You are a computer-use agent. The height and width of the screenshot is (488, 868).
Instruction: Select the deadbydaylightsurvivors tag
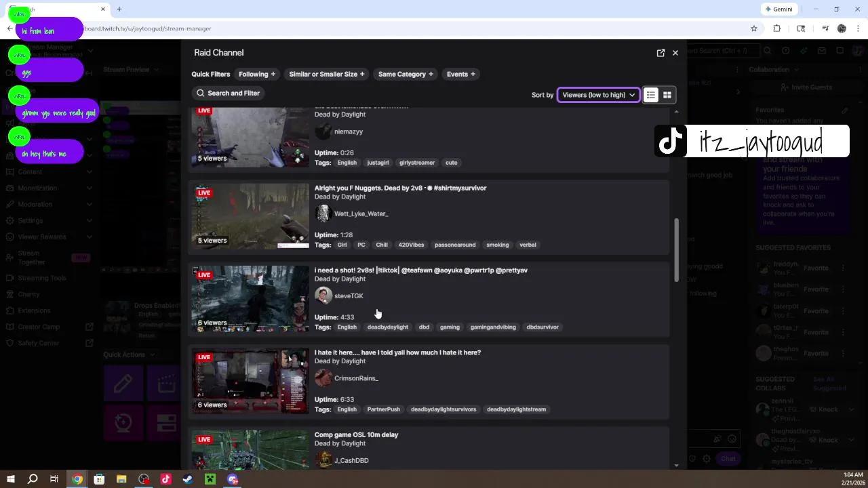pyautogui.click(x=443, y=409)
